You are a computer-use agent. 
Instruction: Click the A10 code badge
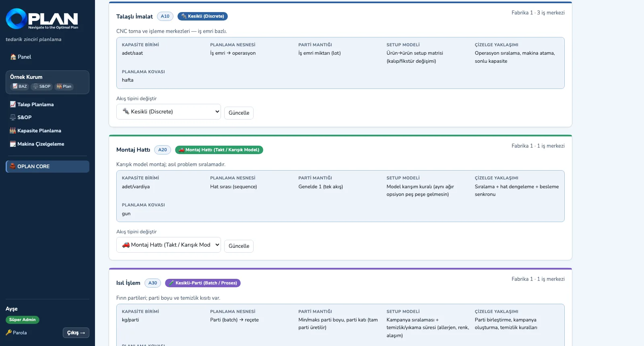tap(165, 16)
